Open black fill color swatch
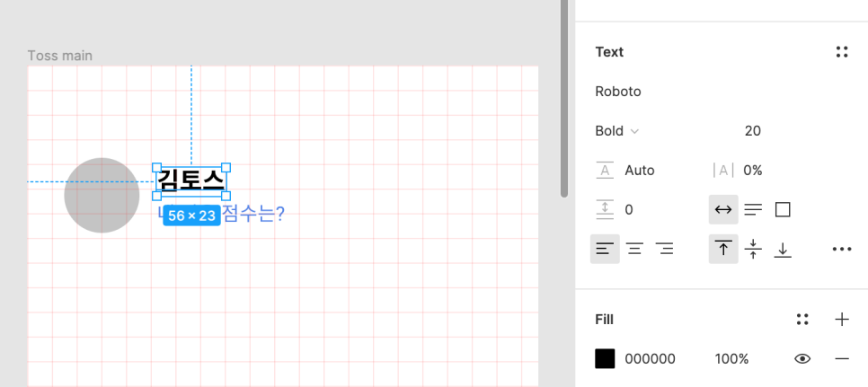Screen dimensions: 868x387 click(605, 359)
